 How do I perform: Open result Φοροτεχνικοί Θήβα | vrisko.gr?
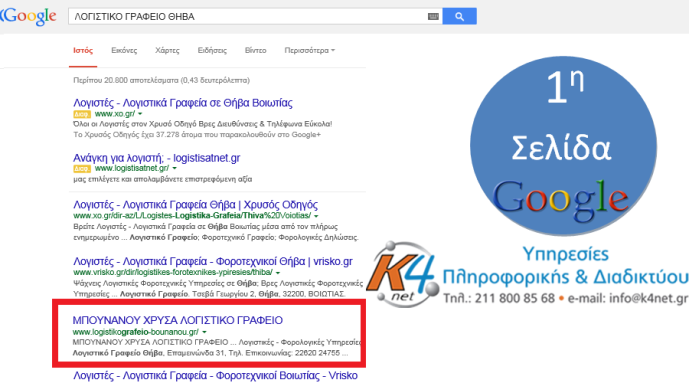pos(213,261)
